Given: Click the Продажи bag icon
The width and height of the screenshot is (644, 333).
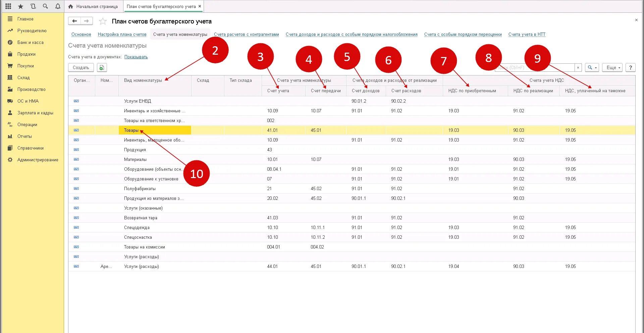Looking at the screenshot, I should 10,54.
